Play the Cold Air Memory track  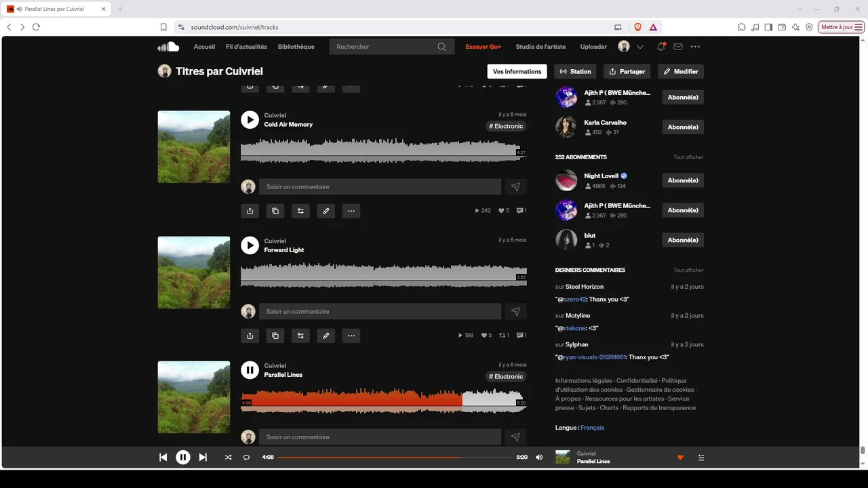(x=250, y=120)
